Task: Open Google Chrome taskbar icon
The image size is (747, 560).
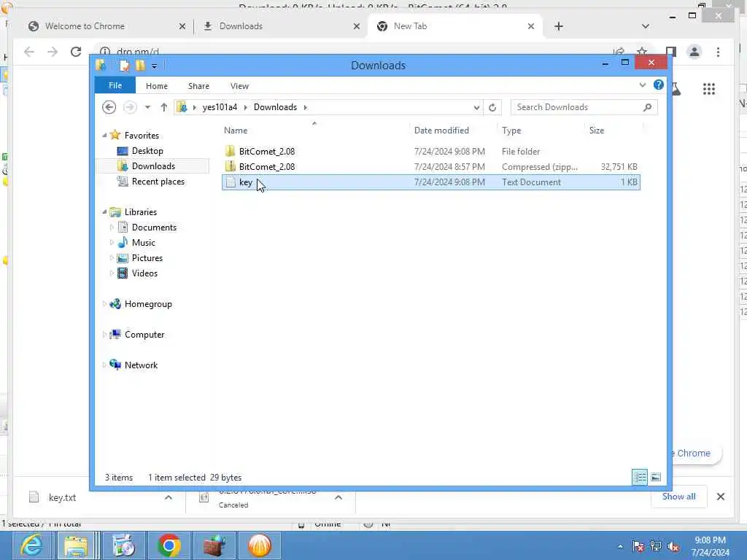Action: point(169,545)
